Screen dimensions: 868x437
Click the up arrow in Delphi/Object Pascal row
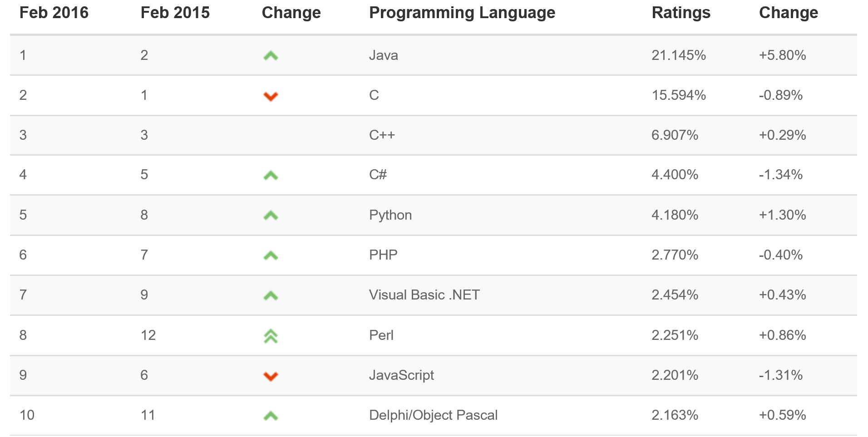tap(271, 416)
